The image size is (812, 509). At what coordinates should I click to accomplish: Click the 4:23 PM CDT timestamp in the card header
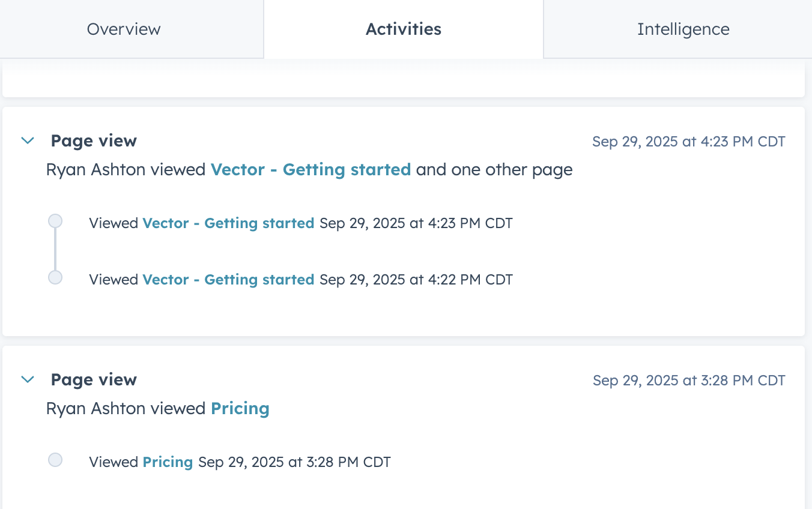(688, 142)
